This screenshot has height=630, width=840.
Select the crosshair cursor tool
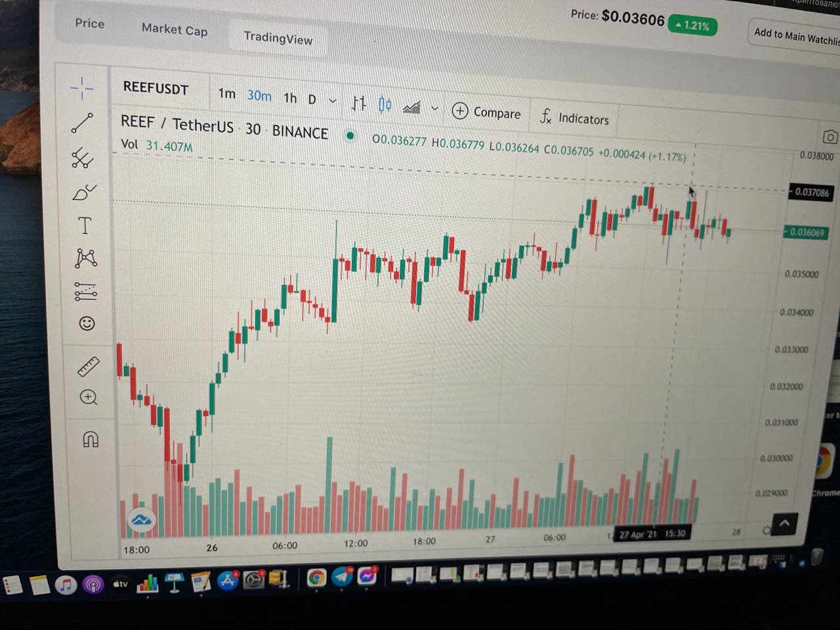82,88
